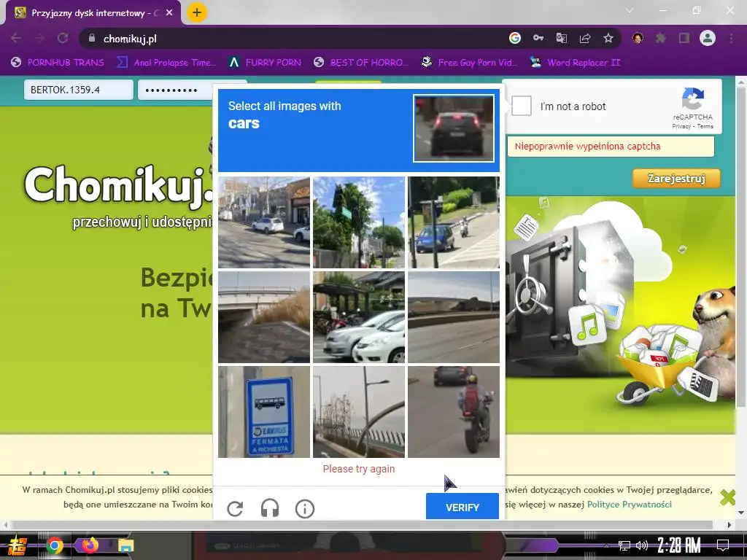Toggle the browser side panel
Screen dimensions: 747x560
pyautogui.click(x=684, y=38)
